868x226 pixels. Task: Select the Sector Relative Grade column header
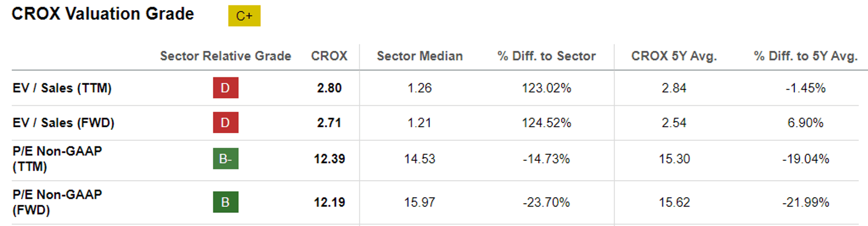[225, 56]
